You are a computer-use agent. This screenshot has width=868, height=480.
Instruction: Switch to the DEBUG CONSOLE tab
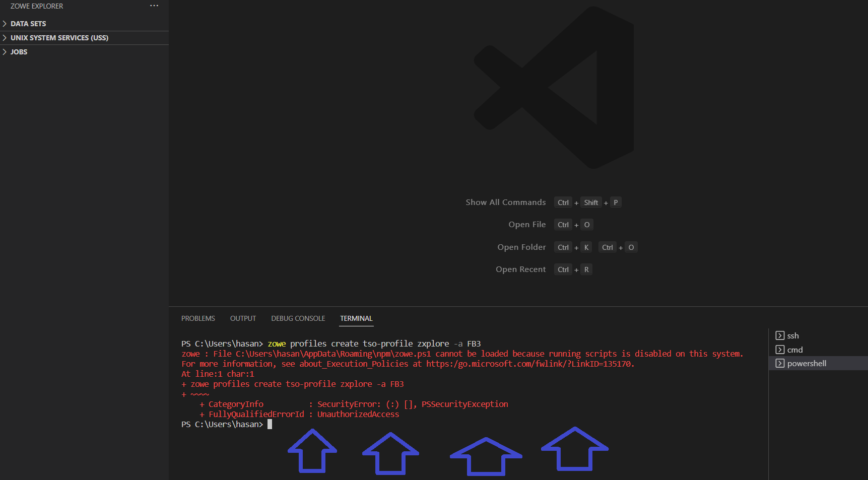[298, 318]
